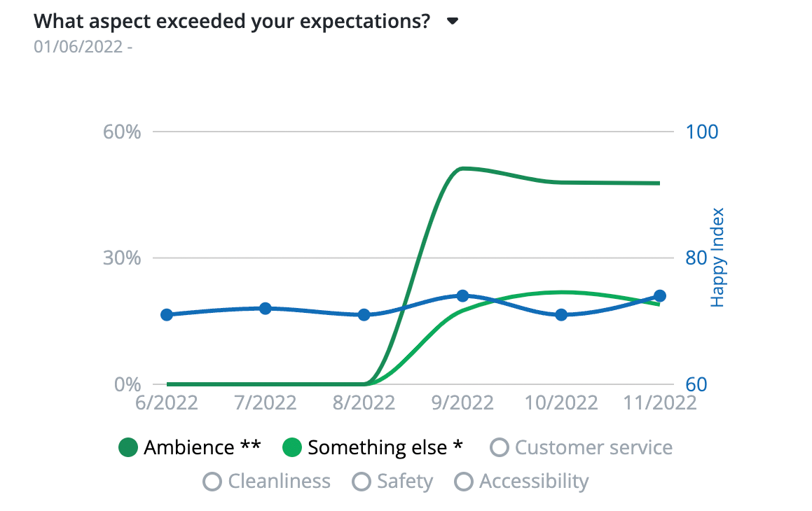This screenshot has width=812, height=511.
Task: Click the Happy Index point at 9/2022
Action: tap(462, 296)
